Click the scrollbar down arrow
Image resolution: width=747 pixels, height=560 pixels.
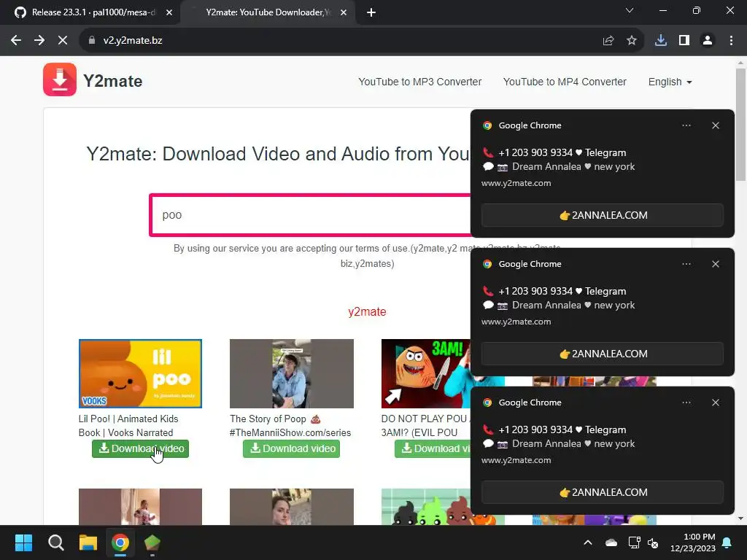tap(740, 518)
